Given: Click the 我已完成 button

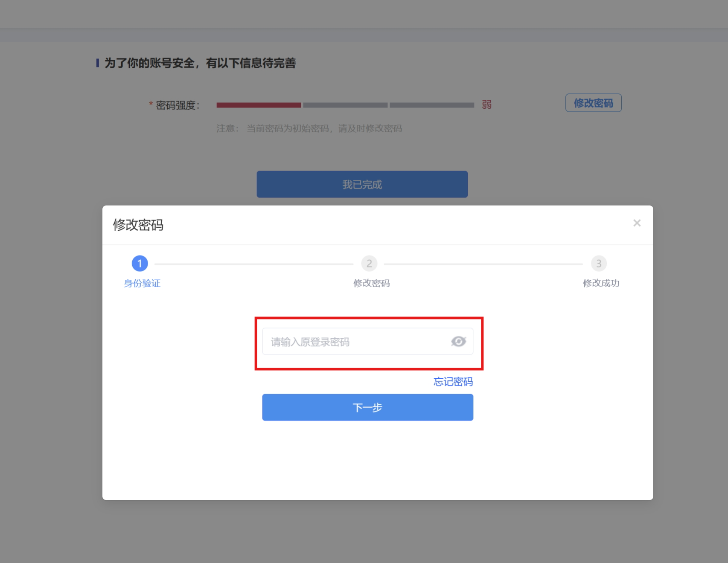Looking at the screenshot, I should 362,184.
